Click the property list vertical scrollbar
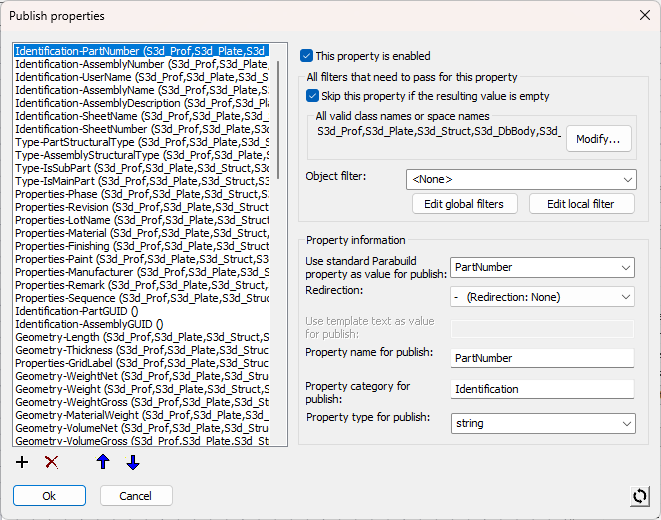This screenshot has height=520, width=661. (280, 100)
